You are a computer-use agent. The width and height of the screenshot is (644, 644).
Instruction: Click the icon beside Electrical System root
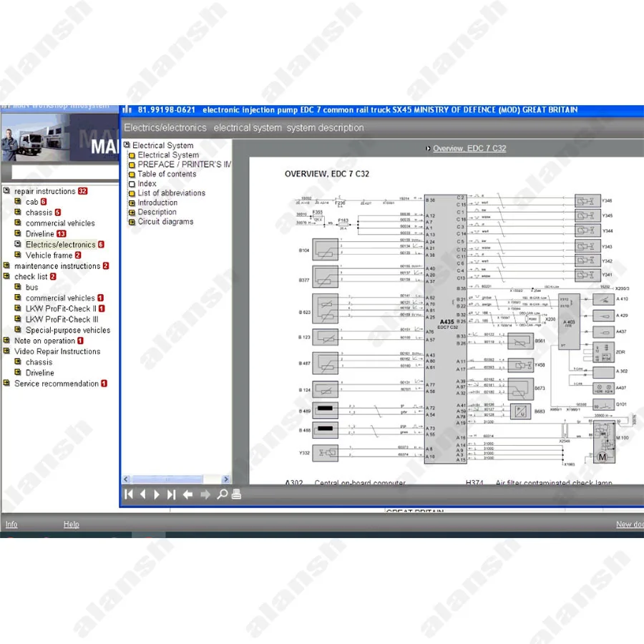coord(127,145)
